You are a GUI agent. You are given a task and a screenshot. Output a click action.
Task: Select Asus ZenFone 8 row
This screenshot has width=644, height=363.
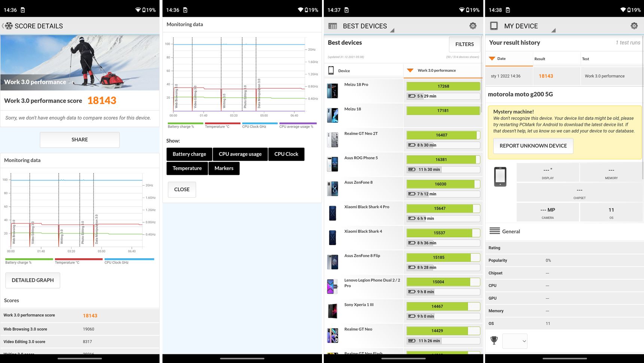click(404, 189)
